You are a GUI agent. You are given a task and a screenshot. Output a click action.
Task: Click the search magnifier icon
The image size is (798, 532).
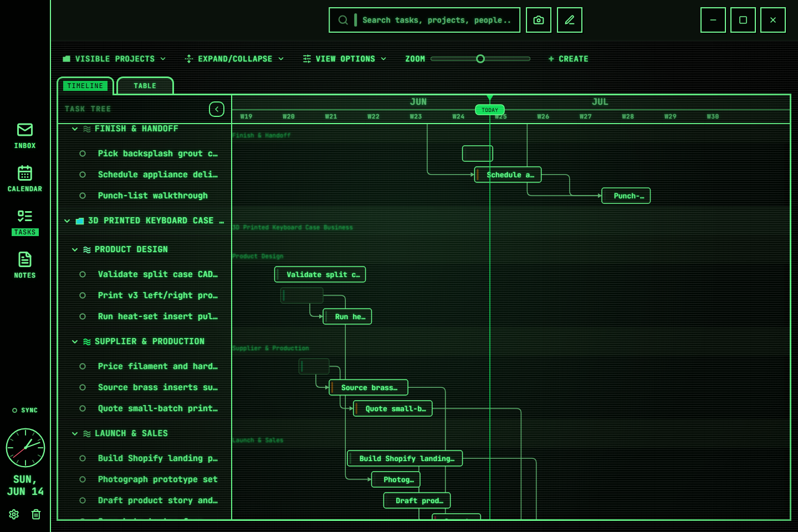tap(343, 20)
